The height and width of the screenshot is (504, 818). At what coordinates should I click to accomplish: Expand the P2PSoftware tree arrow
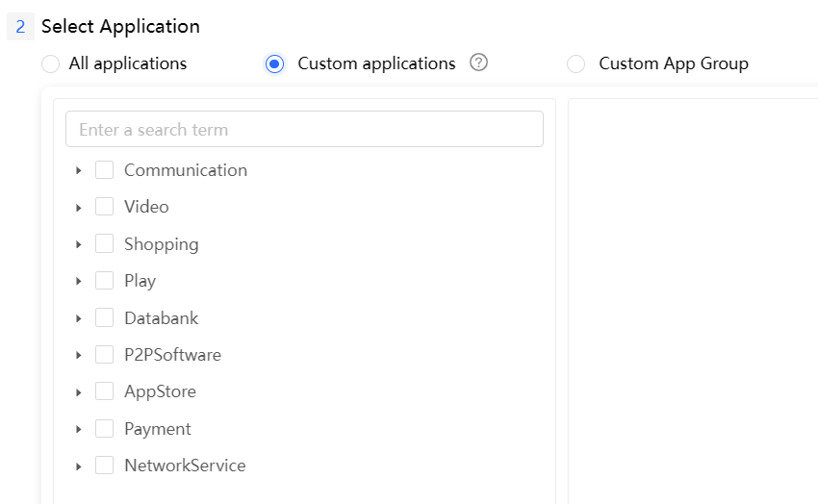click(x=79, y=355)
